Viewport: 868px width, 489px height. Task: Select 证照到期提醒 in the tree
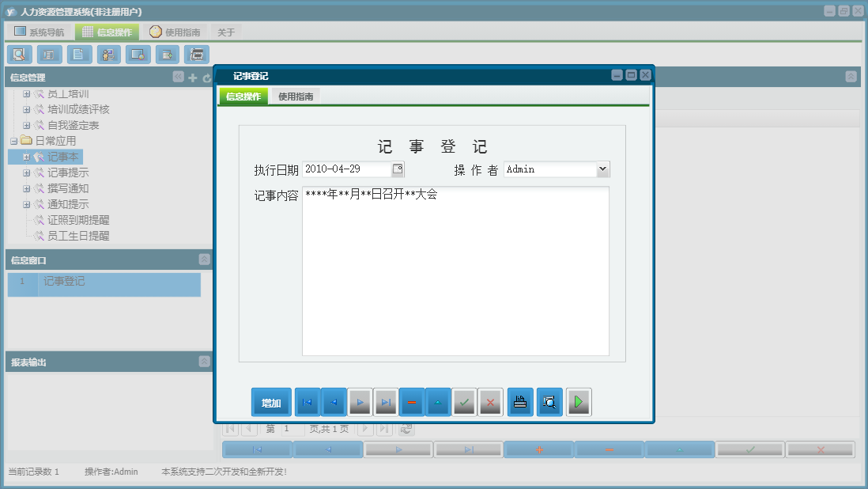78,220
